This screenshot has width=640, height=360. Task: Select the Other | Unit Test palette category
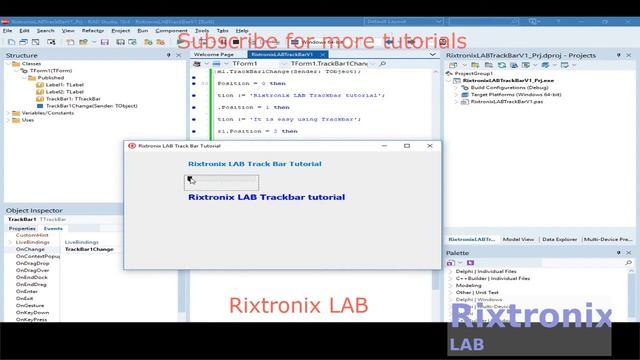coord(477,293)
